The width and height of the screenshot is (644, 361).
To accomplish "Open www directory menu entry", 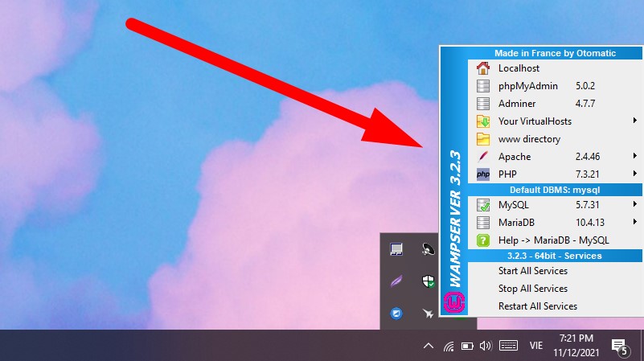I will [556, 139].
